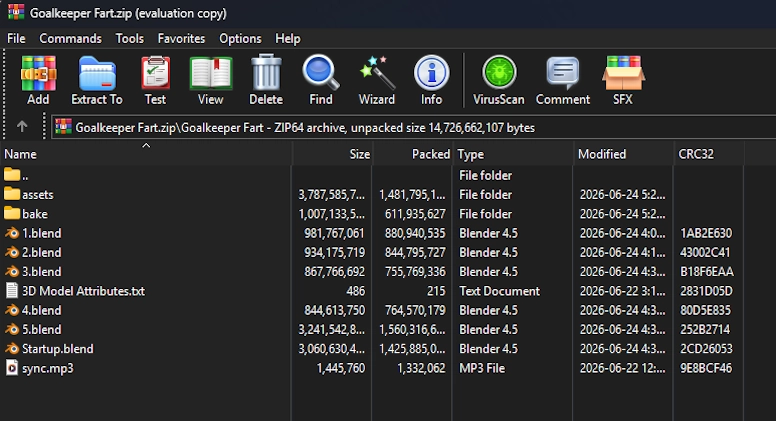
Task: Click the Add archive toolbar icon
Action: [38, 80]
